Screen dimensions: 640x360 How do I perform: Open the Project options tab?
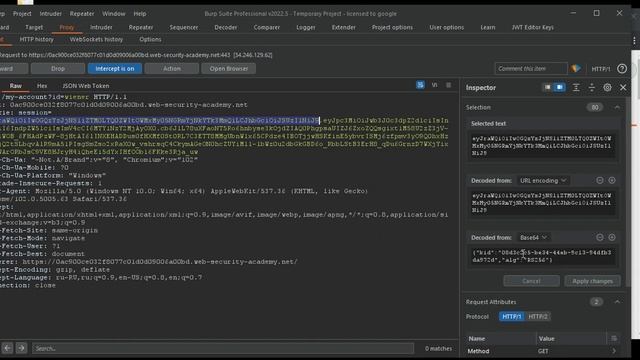coord(392,27)
